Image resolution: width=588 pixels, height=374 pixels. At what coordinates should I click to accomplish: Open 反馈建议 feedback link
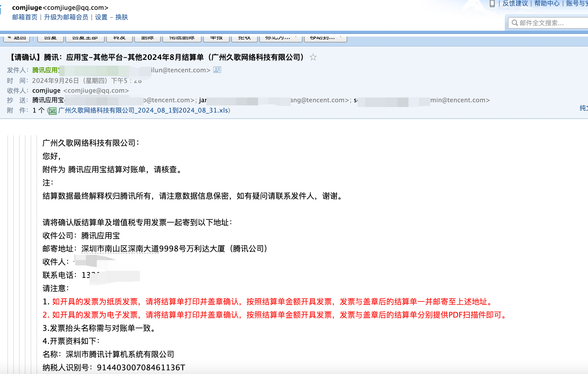(515, 3)
